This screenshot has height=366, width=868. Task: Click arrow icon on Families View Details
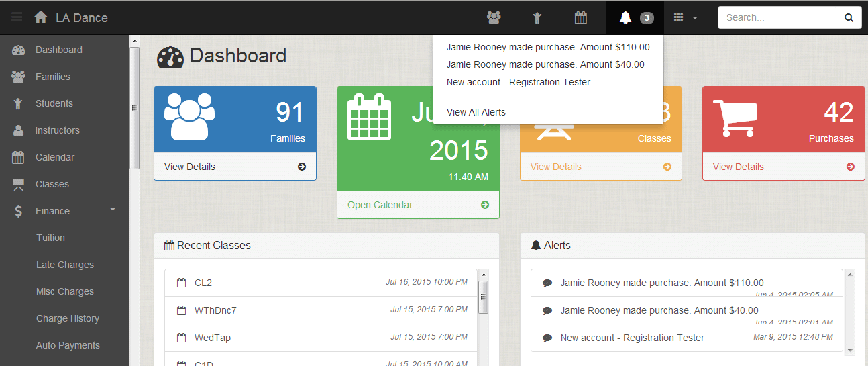302,167
